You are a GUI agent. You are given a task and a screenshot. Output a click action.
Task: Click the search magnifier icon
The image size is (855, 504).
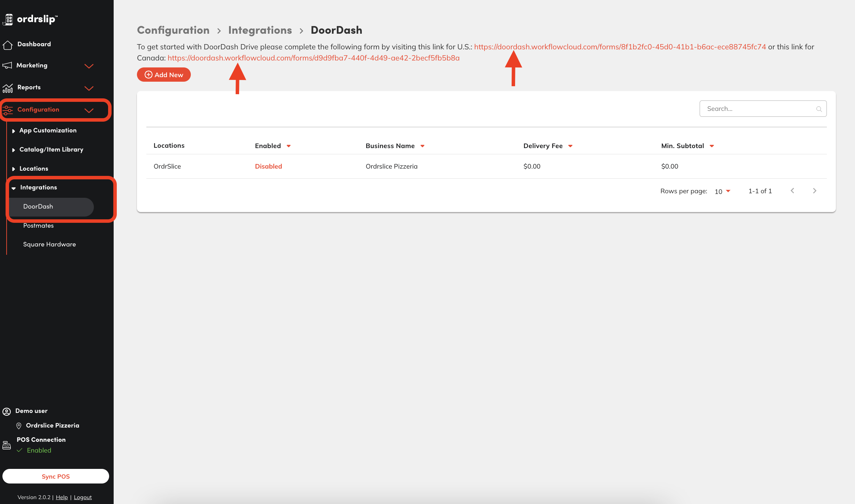(x=819, y=109)
